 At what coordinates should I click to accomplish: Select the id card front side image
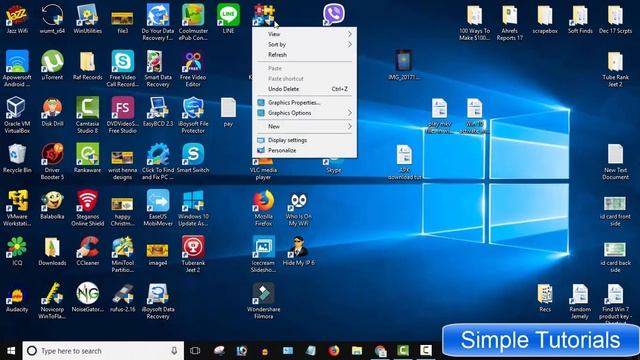(616, 211)
